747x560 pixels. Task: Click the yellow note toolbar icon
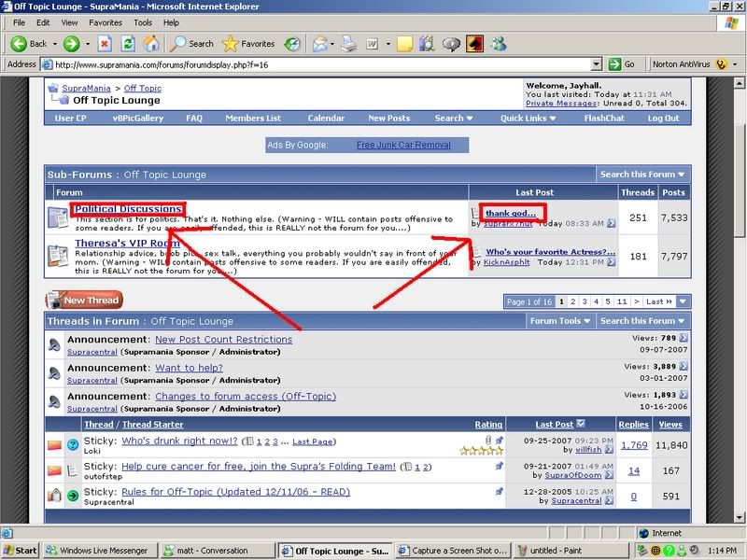point(404,44)
